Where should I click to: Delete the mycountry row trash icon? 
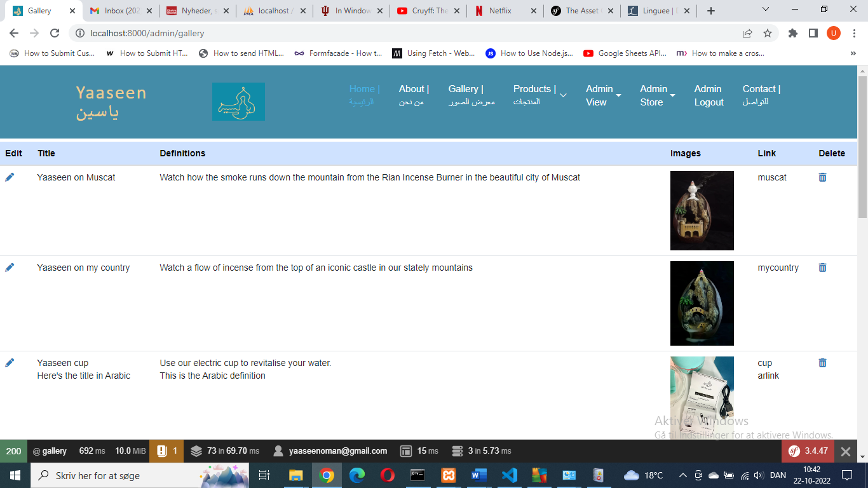click(x=822, y=268)
